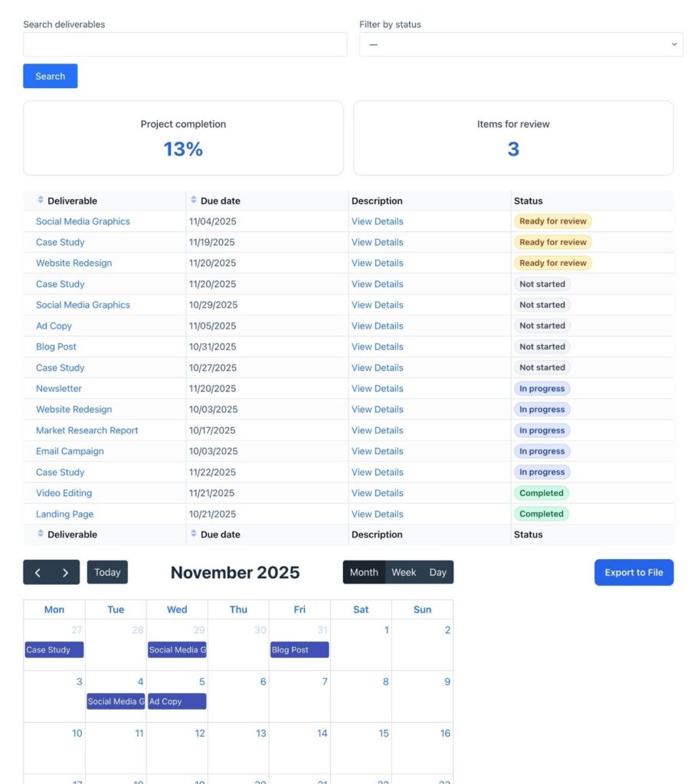The height and width of the screenshot is (784, 697).
Task: Go to the previous month with the left chevron
Action: click(x=38, y=572)
